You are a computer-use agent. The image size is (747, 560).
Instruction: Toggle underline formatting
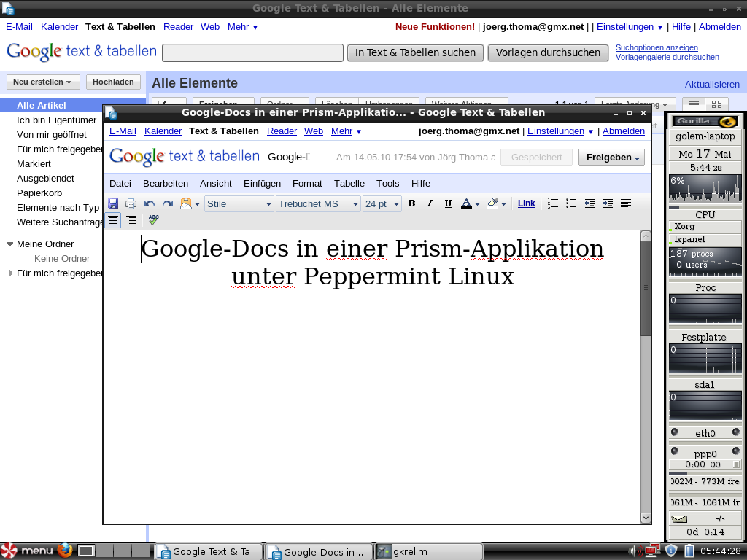point(447,203)
